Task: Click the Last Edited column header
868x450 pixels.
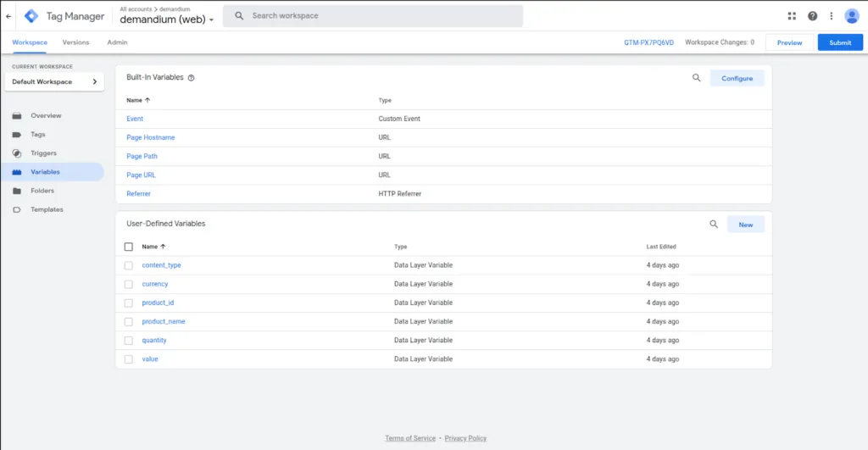Action: click(x=661, y=247)
